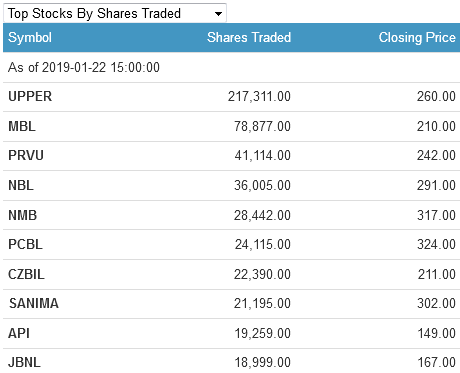Click NBL's closing price 291.00
The width and height of the screenshot is (460, 373).
point(436,185)
